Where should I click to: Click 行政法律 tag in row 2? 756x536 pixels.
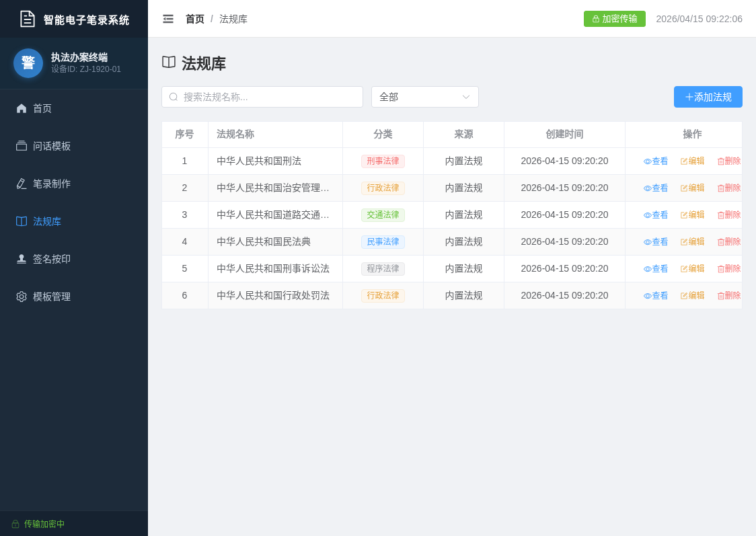coord(383,188)
